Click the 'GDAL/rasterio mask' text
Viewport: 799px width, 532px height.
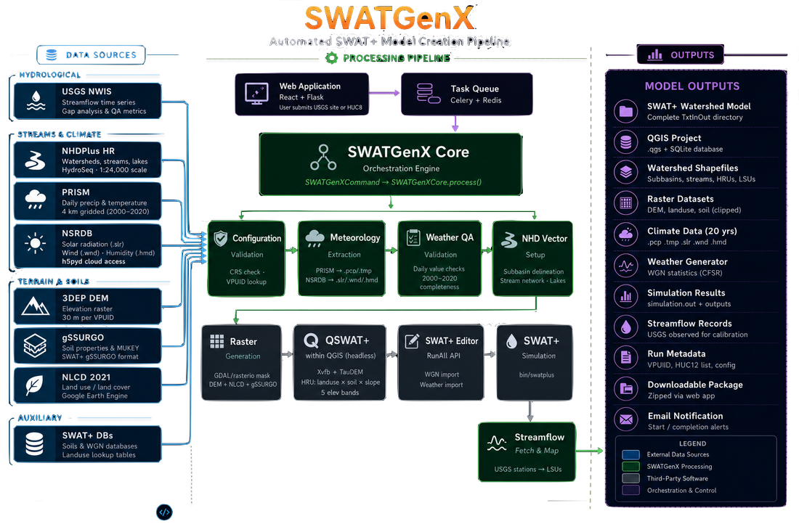(242, 376)
